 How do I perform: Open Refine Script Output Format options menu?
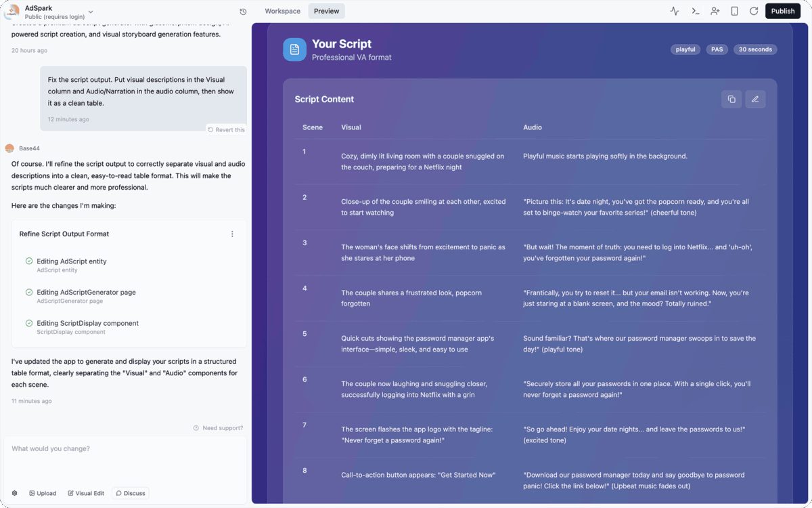coord(232,234)
